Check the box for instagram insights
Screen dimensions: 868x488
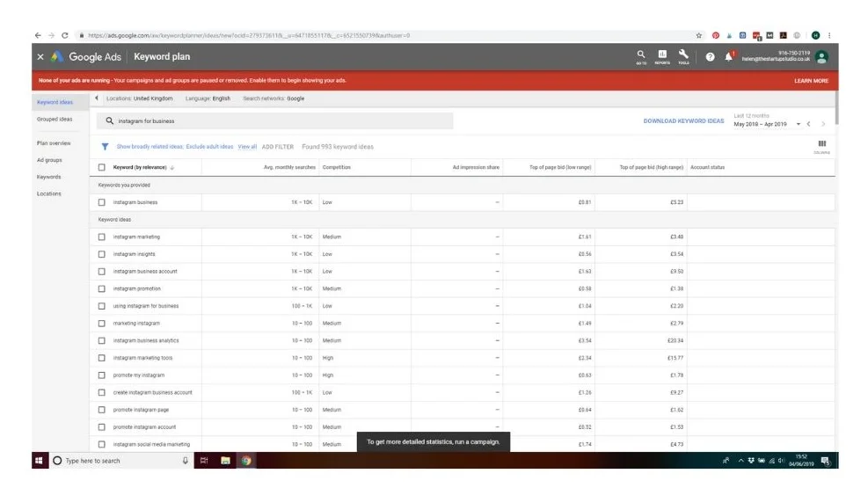pos(101,254)
